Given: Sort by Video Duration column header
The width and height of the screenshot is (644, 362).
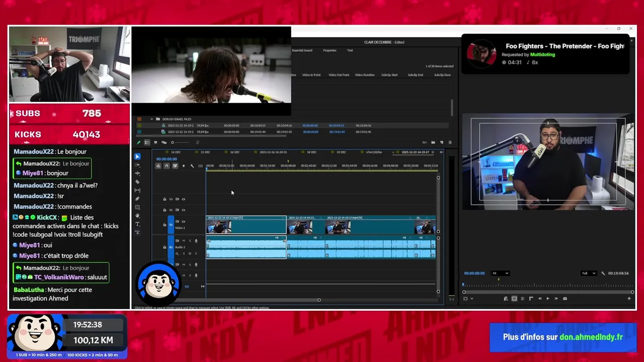Looking at the screenshot, I should point(365,75).
